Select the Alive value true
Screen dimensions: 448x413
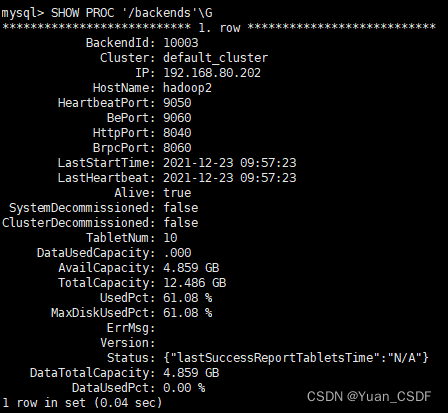tap(177, 193)
